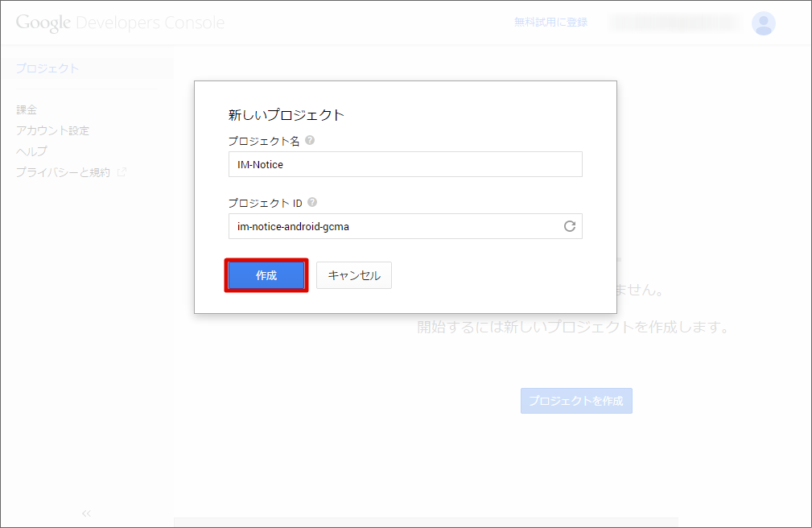The height and width of the screenshot is (528, 812).
Task: Cancel the dialog with キャンセル button
Action: (x=354, y=275)
